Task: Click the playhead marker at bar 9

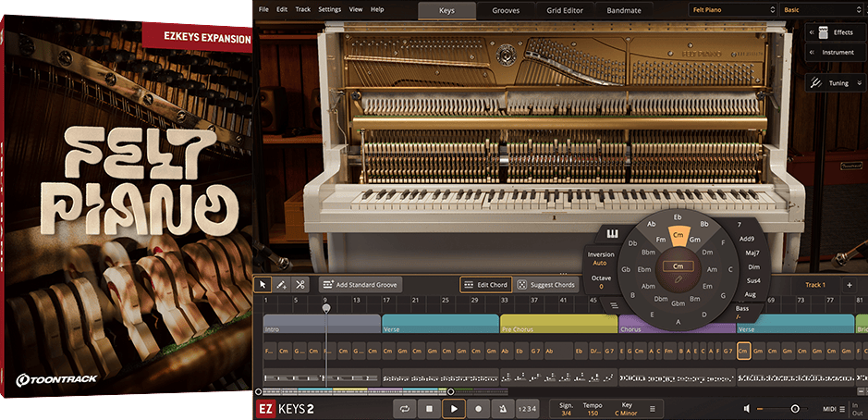Action: (x=326, y=307)
